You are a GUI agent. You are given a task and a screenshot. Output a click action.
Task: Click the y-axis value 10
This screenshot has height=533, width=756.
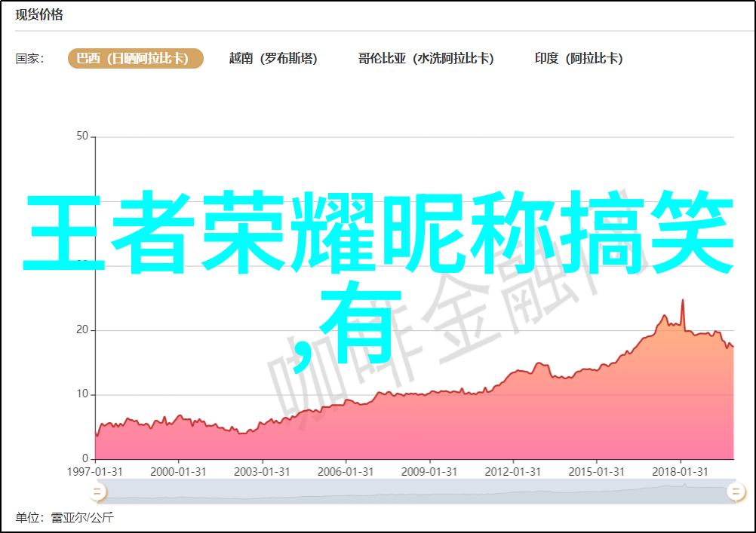(x=82, y=394)
